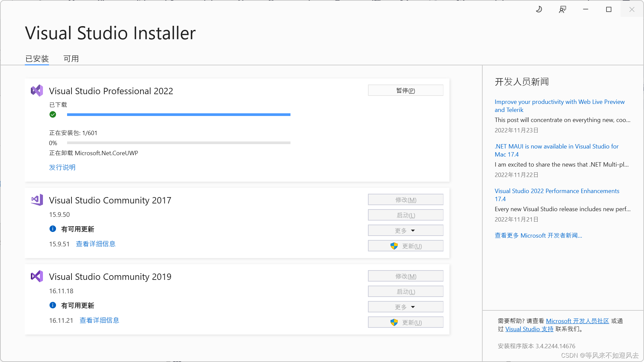
Task: Open .NET MAUI for Mac 17.4 article
Action: click(556, 150)
